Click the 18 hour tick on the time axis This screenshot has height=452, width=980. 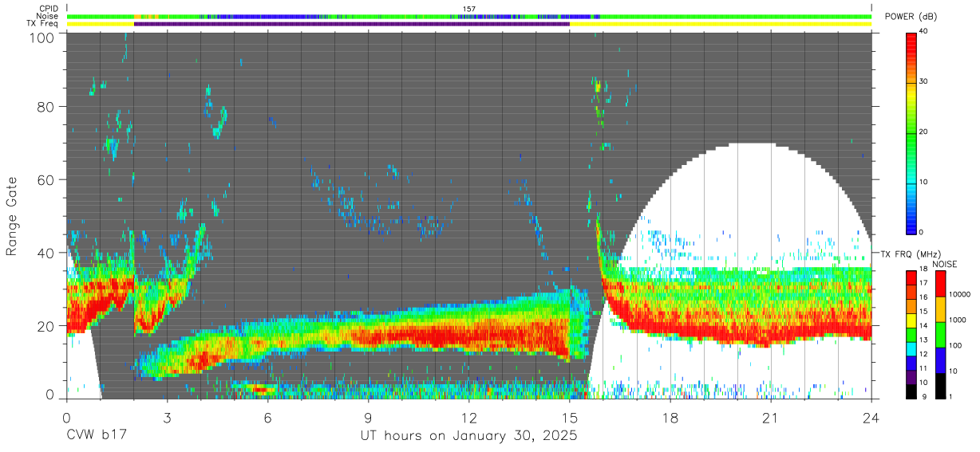pyautogui.click(x=670, y=417)
